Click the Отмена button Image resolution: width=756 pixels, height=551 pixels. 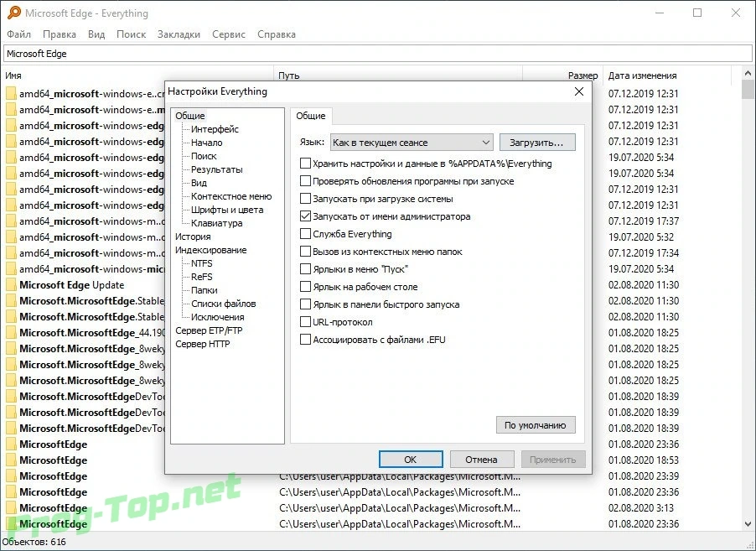(x=482, y=460)
